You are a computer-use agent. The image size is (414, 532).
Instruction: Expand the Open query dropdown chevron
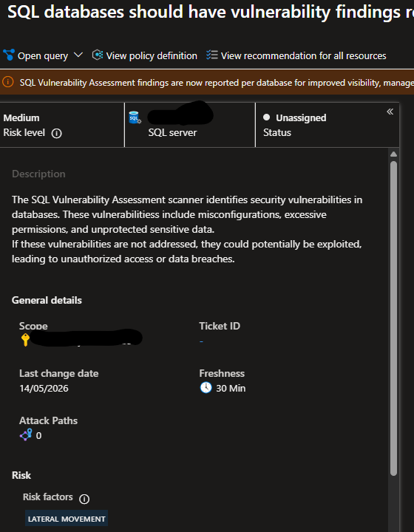point(78,55)
